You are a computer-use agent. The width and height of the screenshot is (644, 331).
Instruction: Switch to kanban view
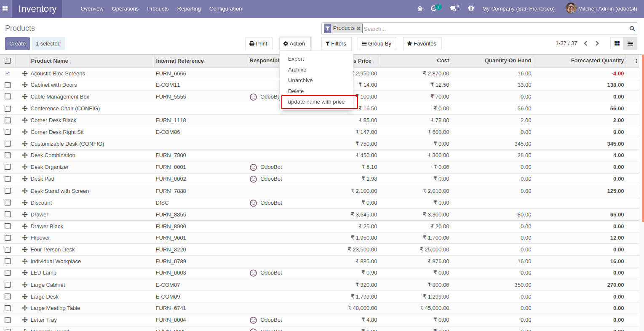pyautogui.click(x=617, y=43)
